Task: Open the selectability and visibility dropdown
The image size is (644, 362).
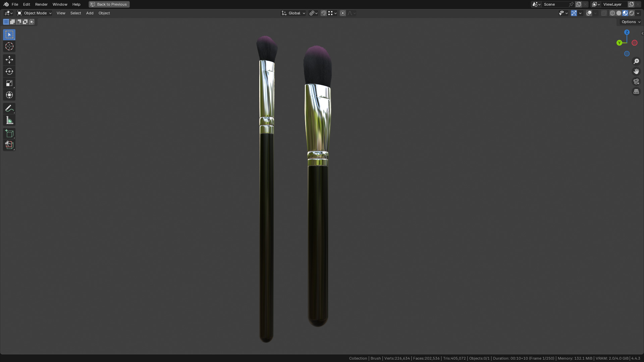Action: 563,13
